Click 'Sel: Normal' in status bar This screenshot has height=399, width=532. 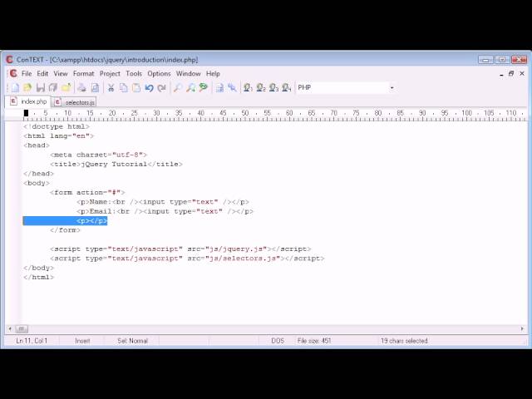tap(132, 341)
